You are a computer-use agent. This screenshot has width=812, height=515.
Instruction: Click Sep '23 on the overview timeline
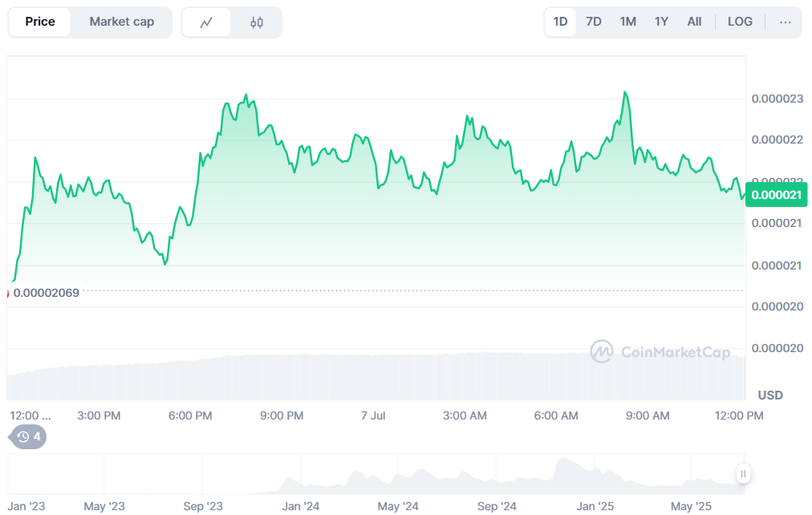click(x=203, y=506)
